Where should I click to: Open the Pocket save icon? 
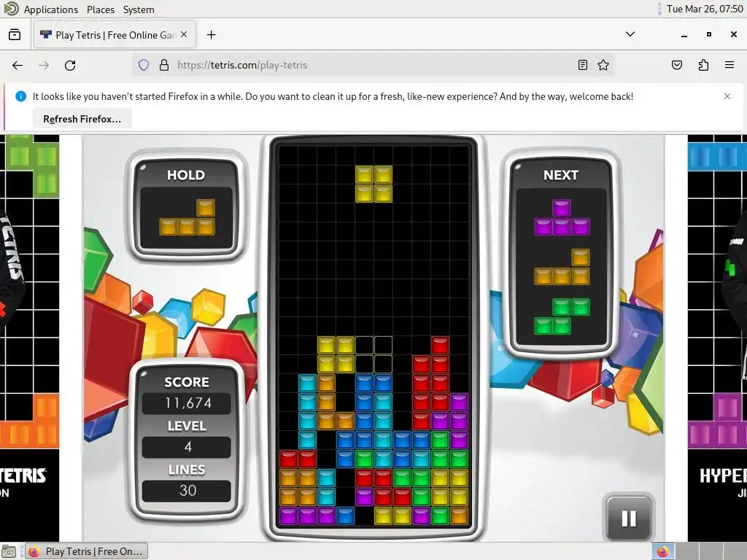click(676, 65)
